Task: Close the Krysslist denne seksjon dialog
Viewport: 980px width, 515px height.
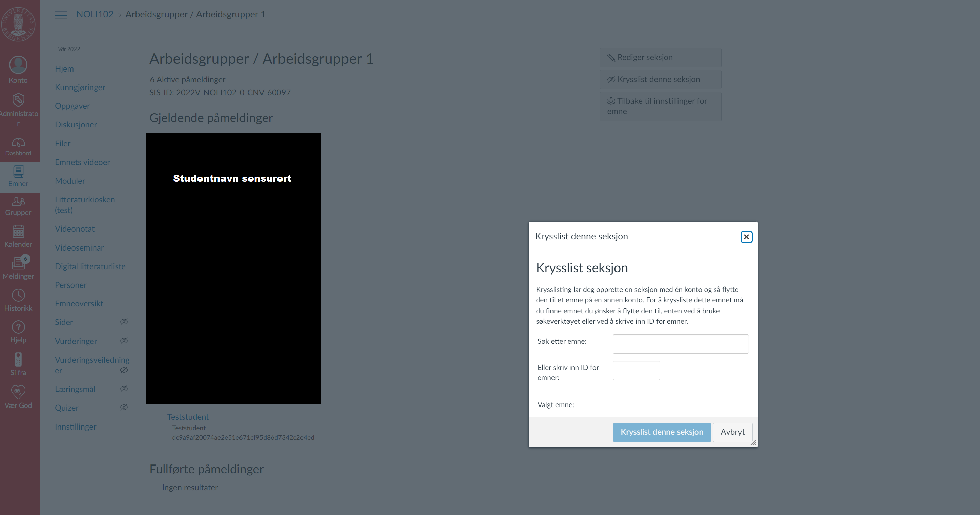Action: click(x=746, y=237)
